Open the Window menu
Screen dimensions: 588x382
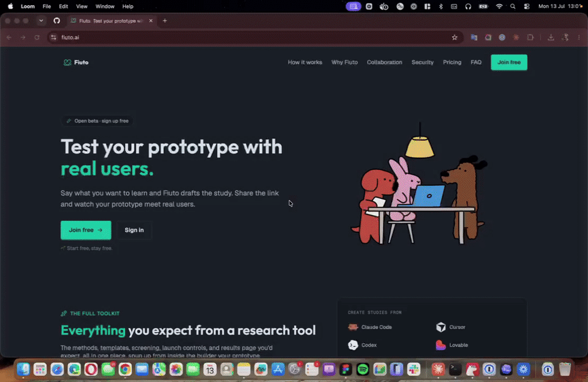click(x=105, y=6)
